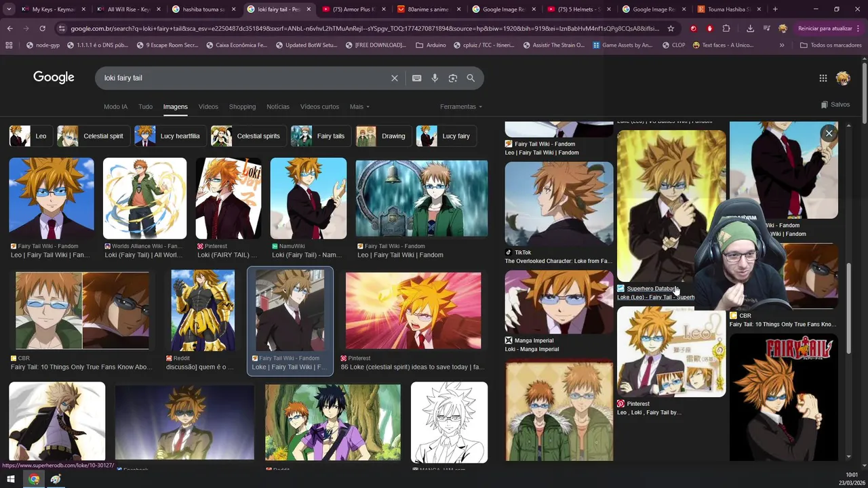Expand the Mais search filter menu
Image resolution: width=868 pixels, height=488 pixels.
pyautogui.click(x=359, y=106)
